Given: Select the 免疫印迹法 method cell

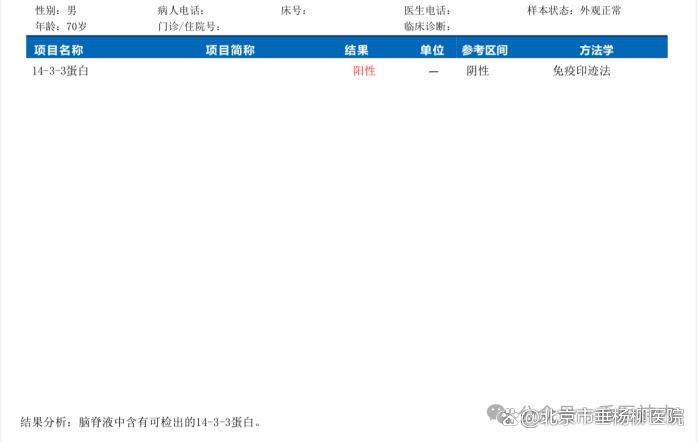Looking at the screenshot, I should coord(581,71).
